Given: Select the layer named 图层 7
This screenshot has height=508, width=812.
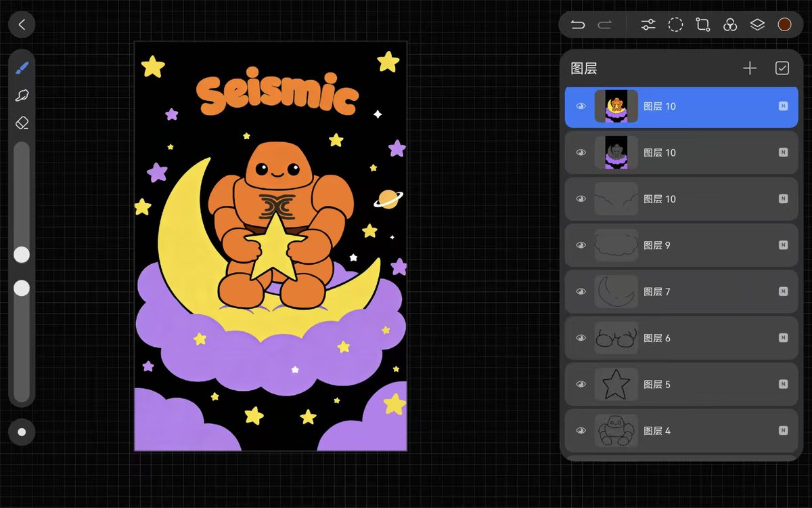Looking at the screenshot, I should pos(681,291).
